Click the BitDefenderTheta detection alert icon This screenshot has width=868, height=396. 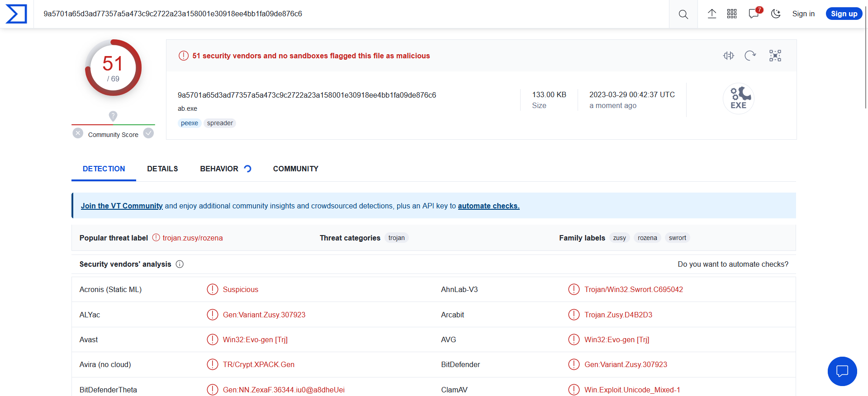tap(213, 390)
